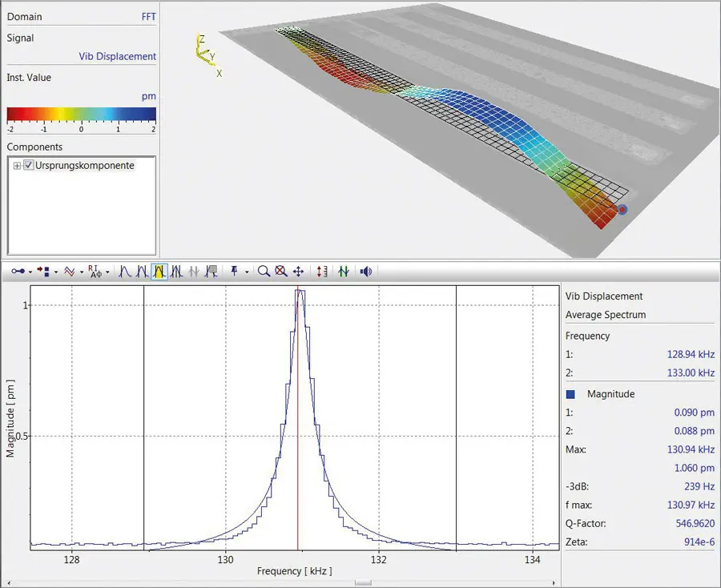Click the rainbow color scale bar

click(81, 114)
